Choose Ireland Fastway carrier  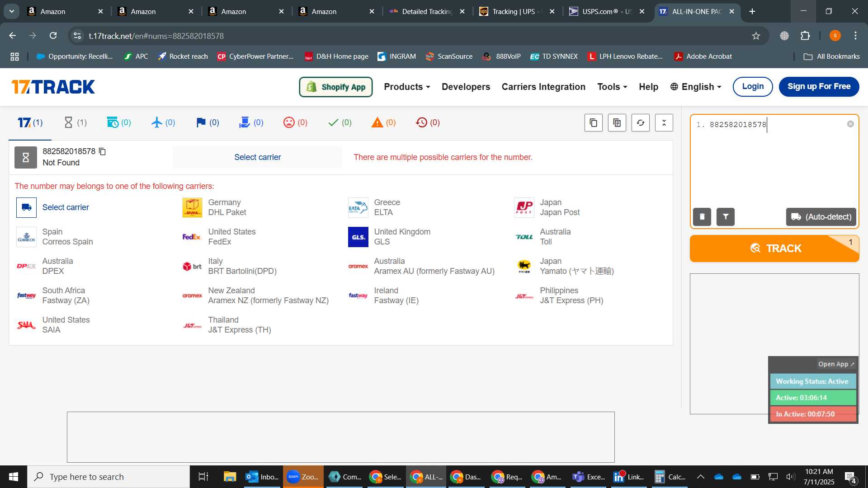(384, 296)
